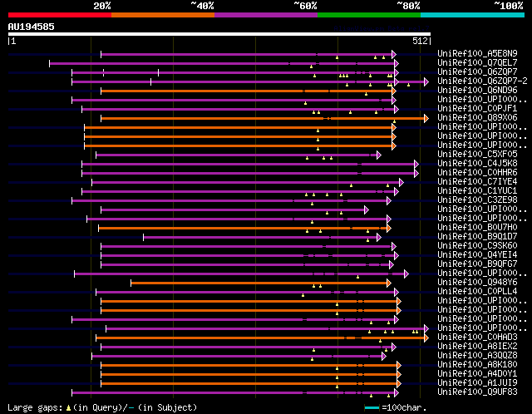The image size is (532, 414).
Task: Open hit UniRef100_Q6ZQP7
Action: (477, 72)
